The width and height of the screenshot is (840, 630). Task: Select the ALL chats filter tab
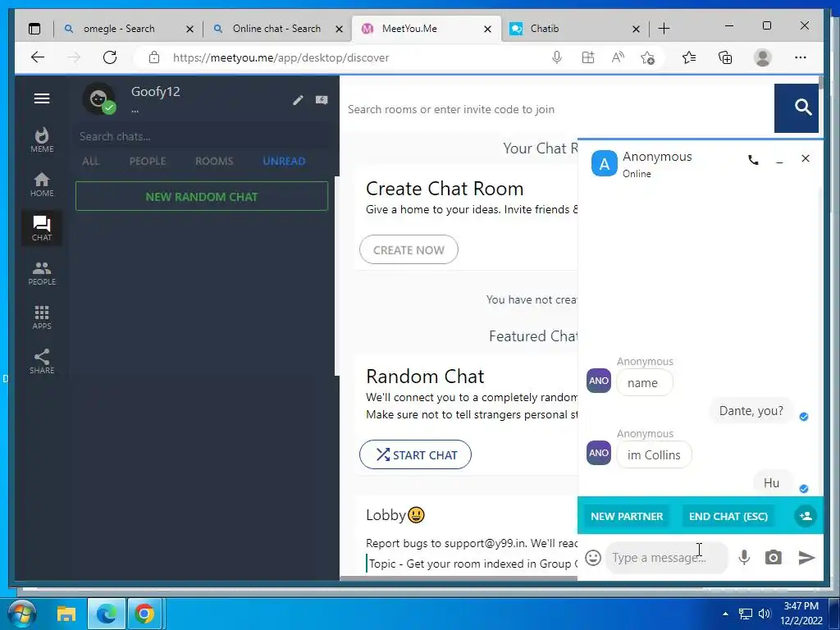90,162
